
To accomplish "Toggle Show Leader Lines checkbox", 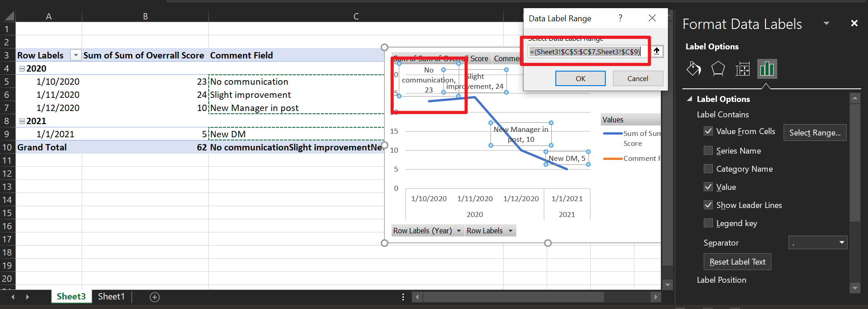I will click(708, 205).
